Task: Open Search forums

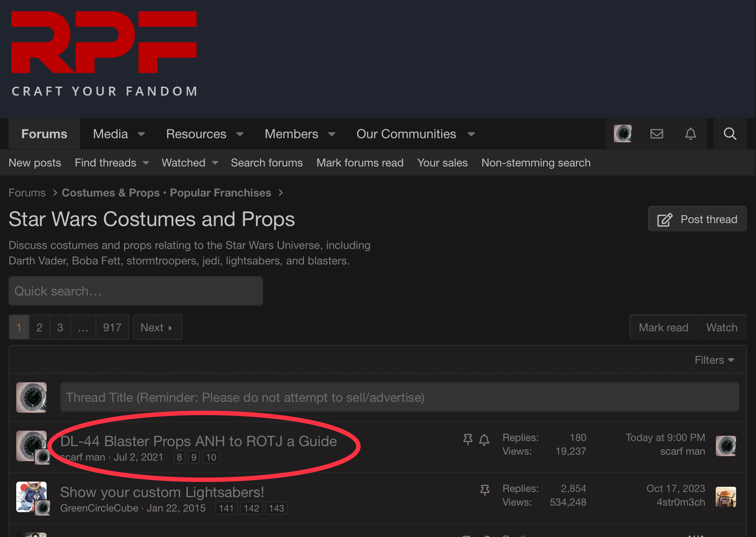Action: click(267, 163)
